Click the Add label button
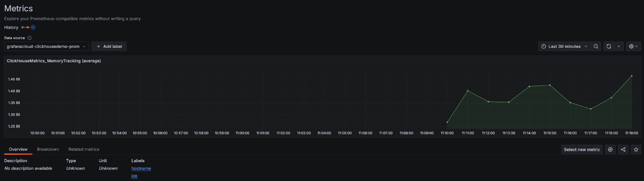Screen dimensions: 644x181 109,46
